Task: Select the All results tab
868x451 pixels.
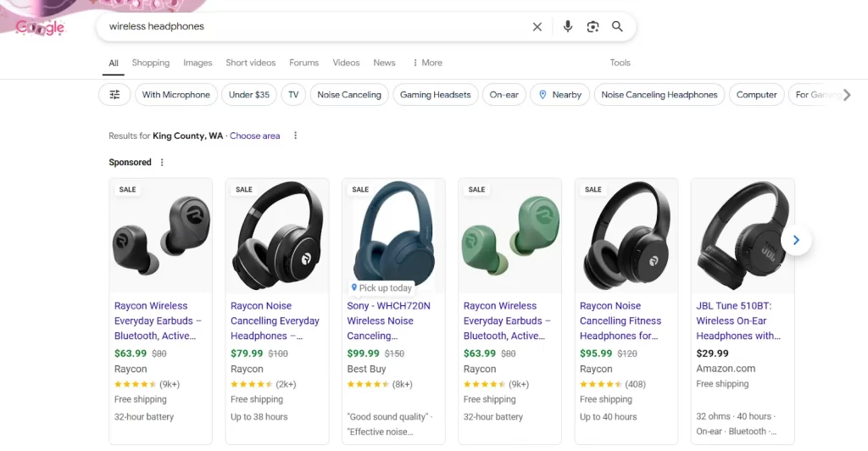Action: tap(114, 63)
